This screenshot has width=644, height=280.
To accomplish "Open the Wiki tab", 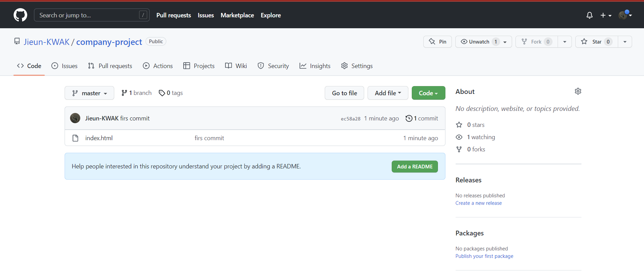I will [x=236, y=66].
